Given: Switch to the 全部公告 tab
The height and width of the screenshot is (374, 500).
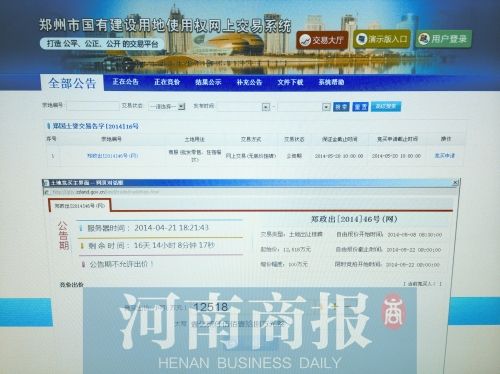Looking at the screenshot, I should tap(72, 83).
